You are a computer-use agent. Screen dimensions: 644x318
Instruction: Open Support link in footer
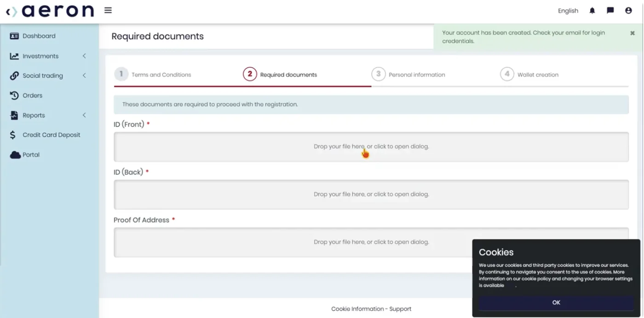[400, 309]
